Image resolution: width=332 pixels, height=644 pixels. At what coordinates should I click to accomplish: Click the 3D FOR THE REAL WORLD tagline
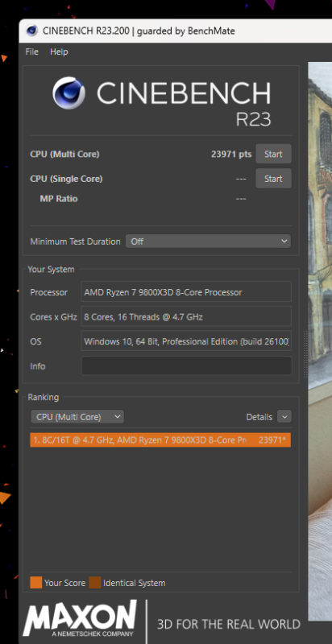pos(229,625)
